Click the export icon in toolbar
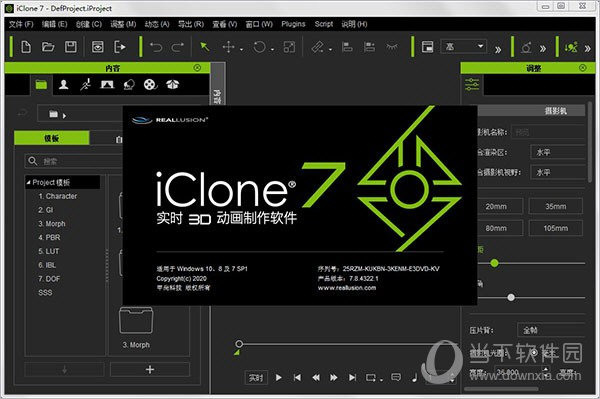 [120, 47]
